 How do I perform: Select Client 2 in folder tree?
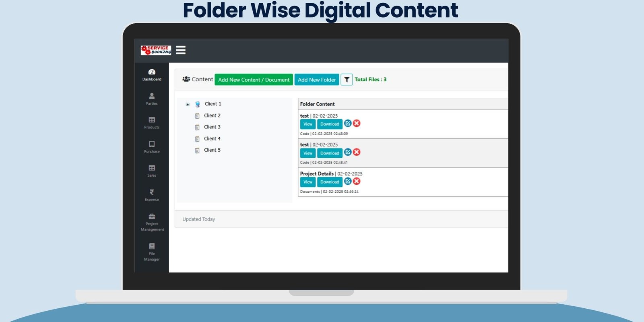[x=212, y=116]
